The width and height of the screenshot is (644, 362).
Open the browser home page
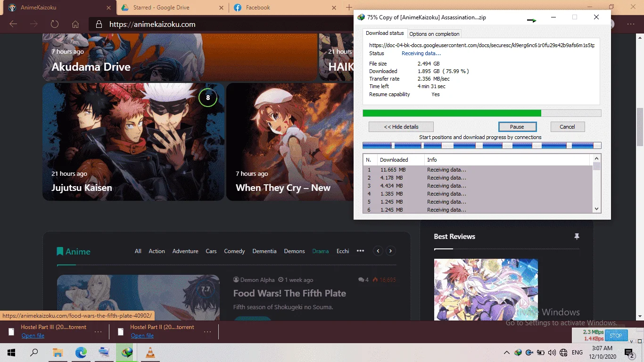[x=75, y=24]
